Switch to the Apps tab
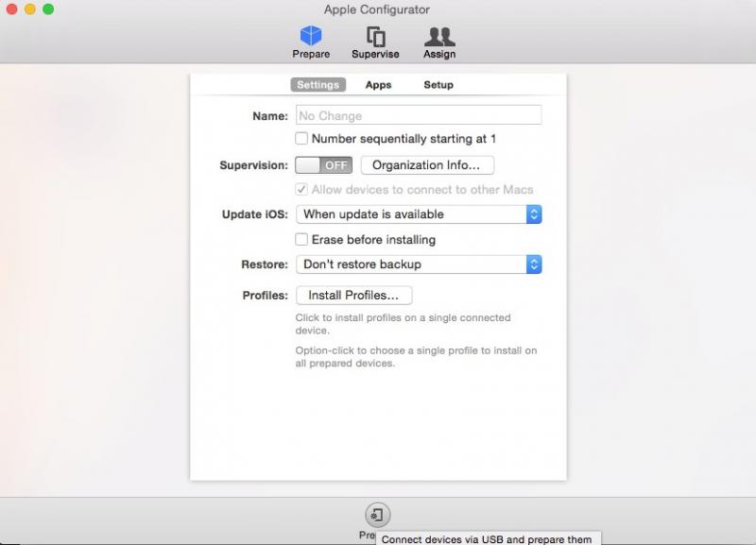Viewport: 756px width, 545px height. [378, 85]
